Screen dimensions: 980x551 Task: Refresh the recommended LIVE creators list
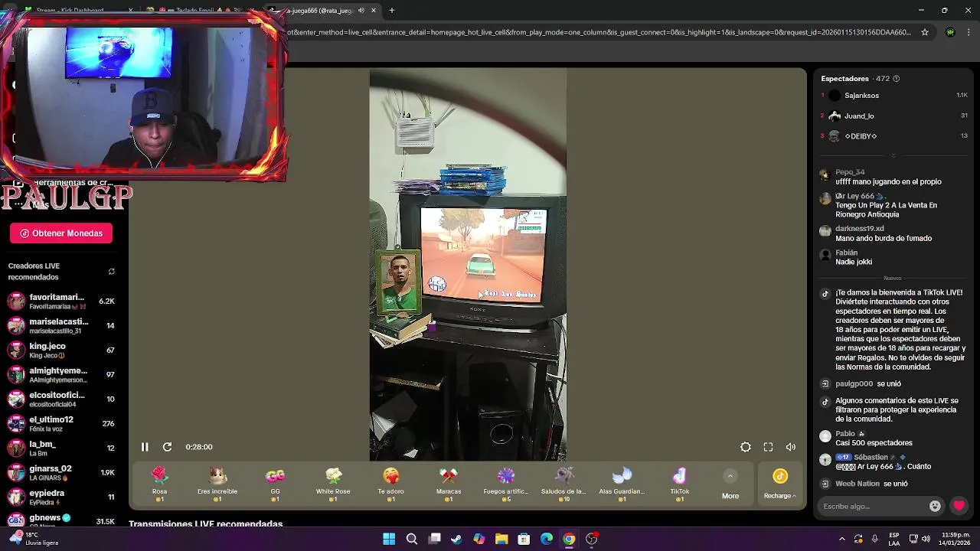[111, 272]
